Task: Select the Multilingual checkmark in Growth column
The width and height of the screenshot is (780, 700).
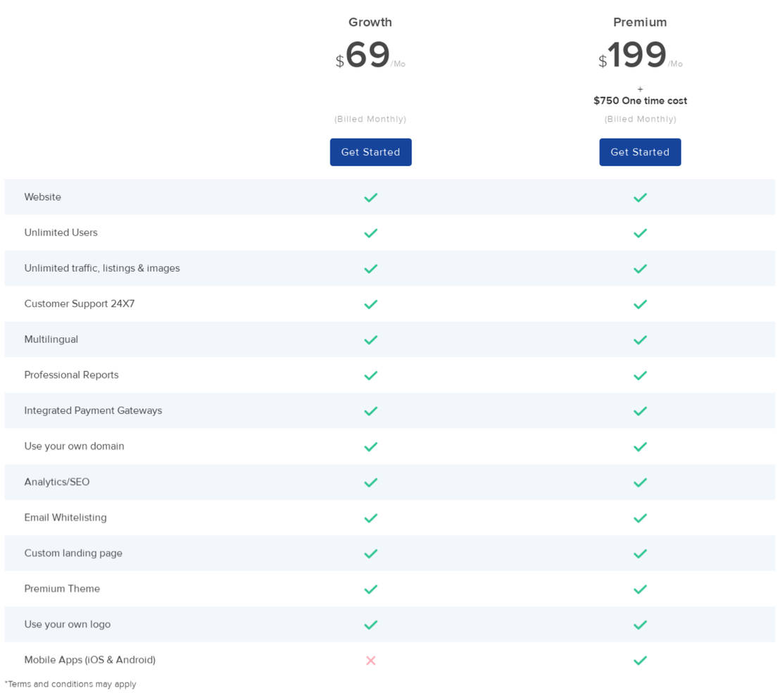Action: pyautogui.click(x=370, y=339)
